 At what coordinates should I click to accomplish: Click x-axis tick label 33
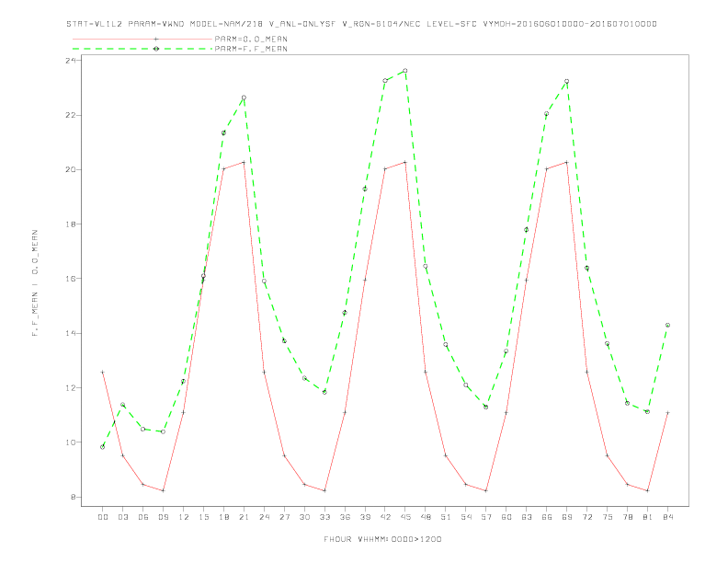click(324, 517)
